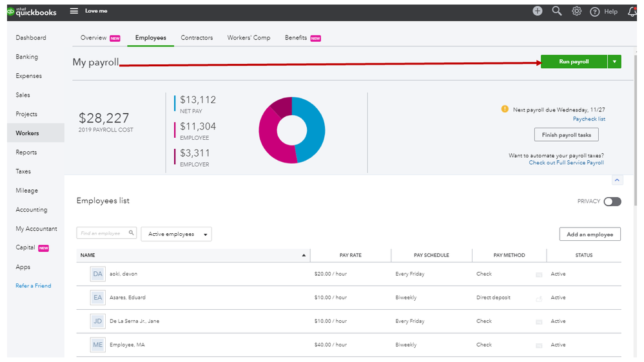The image size is (644, 362).
Task: Click the QuickBooks logo icon
Action: 11,12
